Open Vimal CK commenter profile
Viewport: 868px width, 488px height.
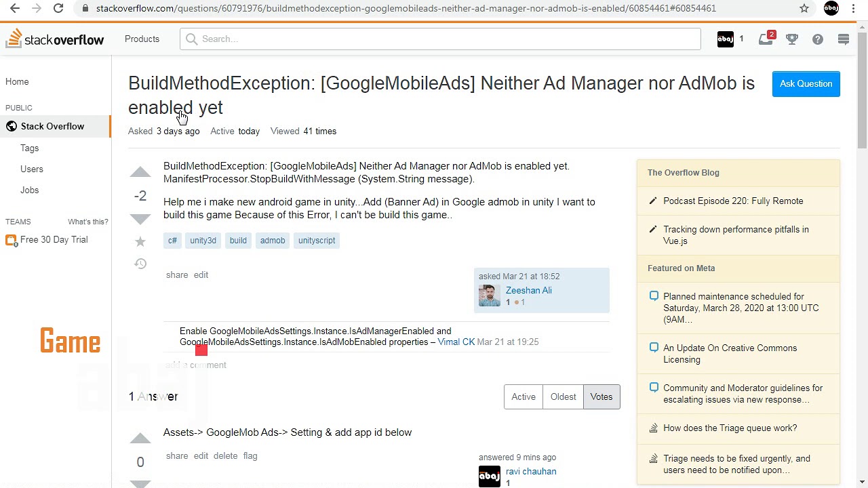coord(456,342)
